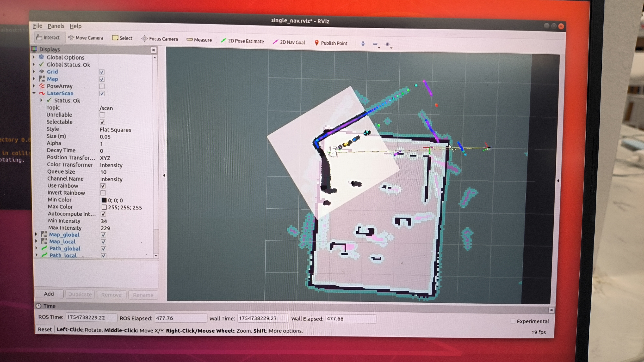Uncheck the Grid display checkbox

pyautogui.click(x=102, y=72)
